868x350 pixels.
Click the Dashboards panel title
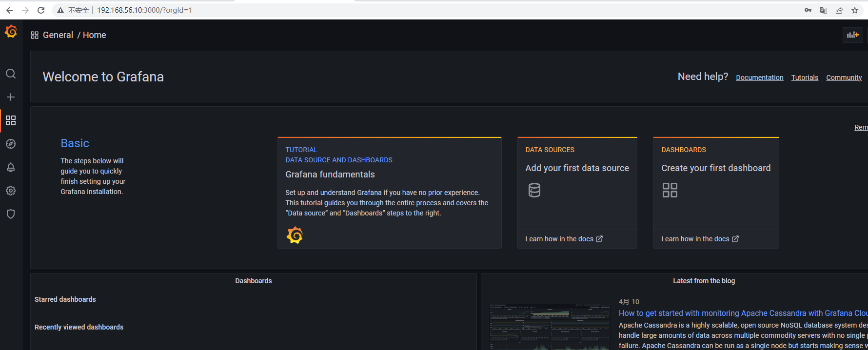coord(254,281)
